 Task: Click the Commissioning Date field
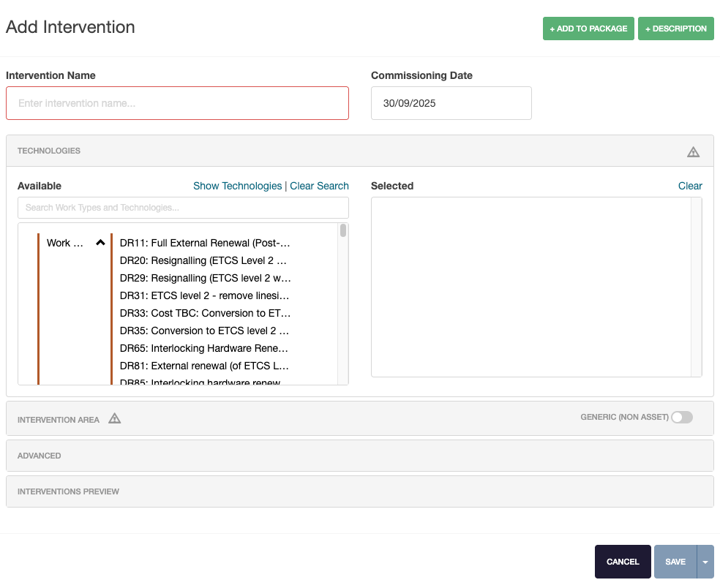(451, 103)
